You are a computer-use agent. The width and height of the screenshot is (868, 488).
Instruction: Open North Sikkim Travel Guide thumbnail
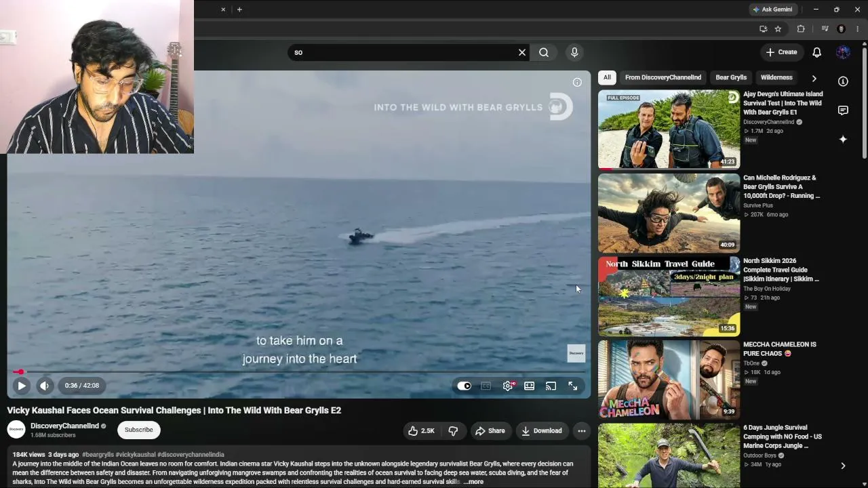pos(669,296)
